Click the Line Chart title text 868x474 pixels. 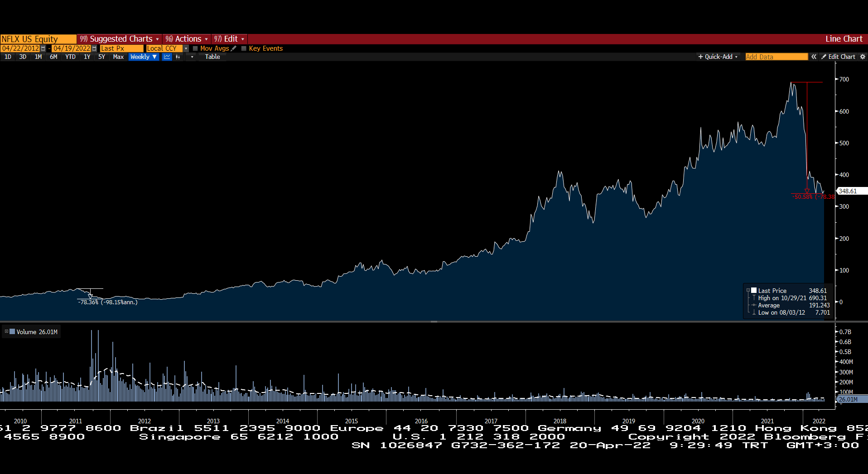(844, 39)
